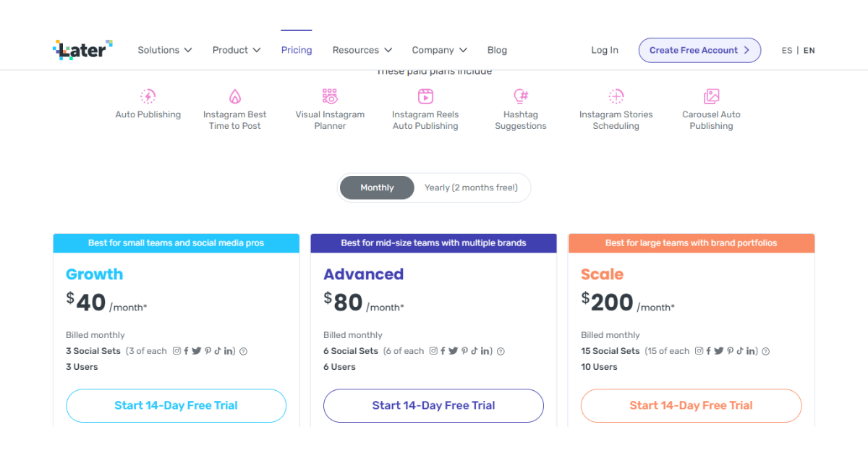Click the Hashtag Suggestions icon
Viewport: 868px width, 456px height.
(521, 96)
